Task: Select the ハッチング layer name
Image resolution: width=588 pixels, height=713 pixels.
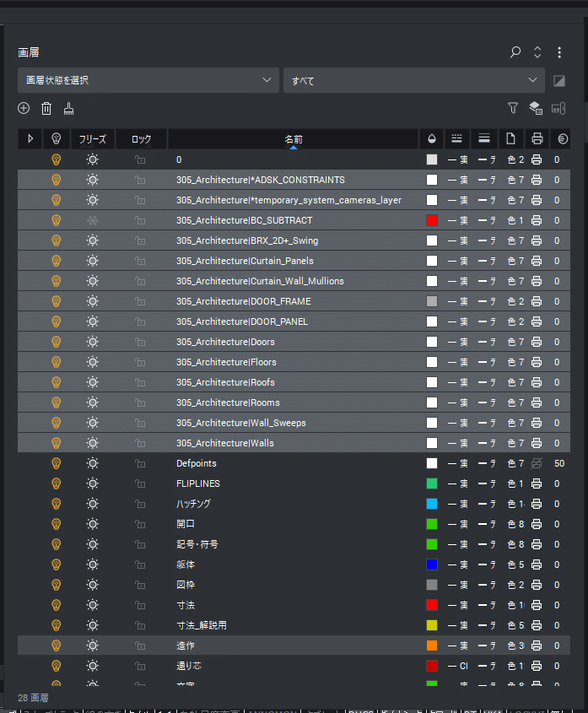Action: 193,504
